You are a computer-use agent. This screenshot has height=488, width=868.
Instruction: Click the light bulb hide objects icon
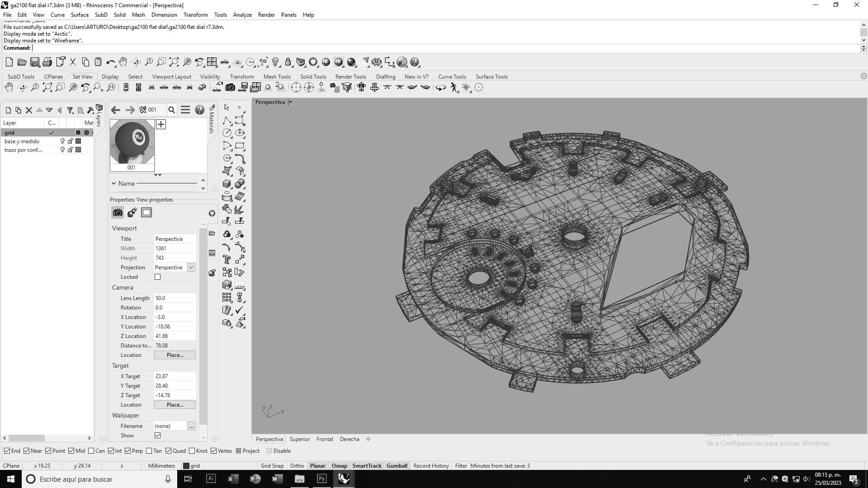click(x=275, y=62)
